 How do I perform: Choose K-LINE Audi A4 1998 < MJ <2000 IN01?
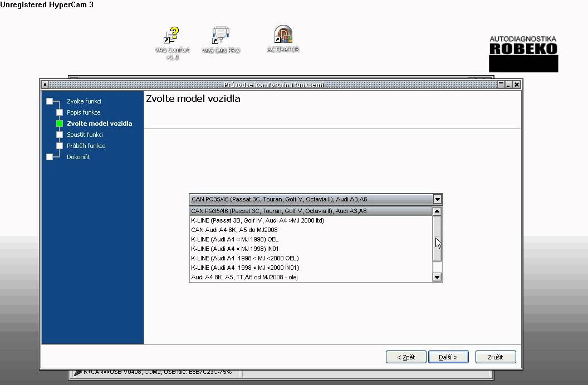coord(311,268)
